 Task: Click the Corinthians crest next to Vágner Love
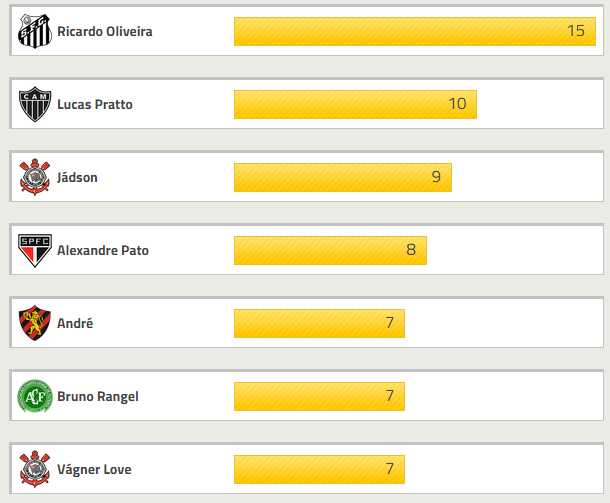tap(35, 470)
